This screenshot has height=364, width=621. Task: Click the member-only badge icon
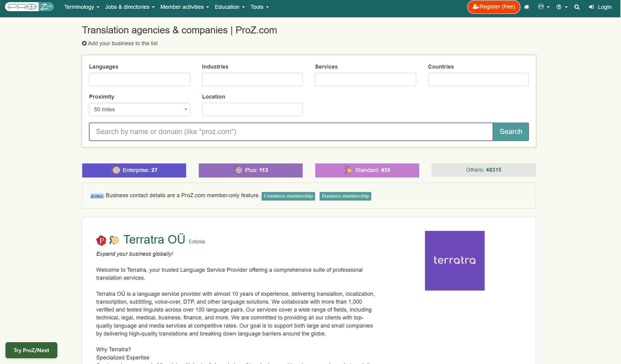97,196
